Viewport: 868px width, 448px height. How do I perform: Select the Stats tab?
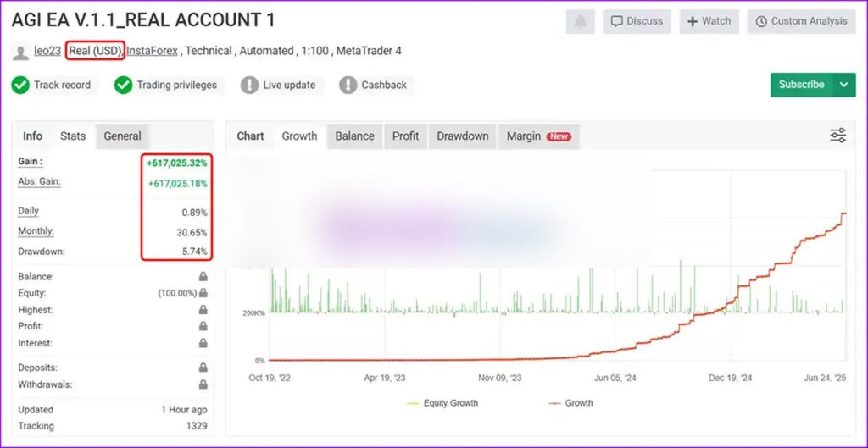coord(73,136)
